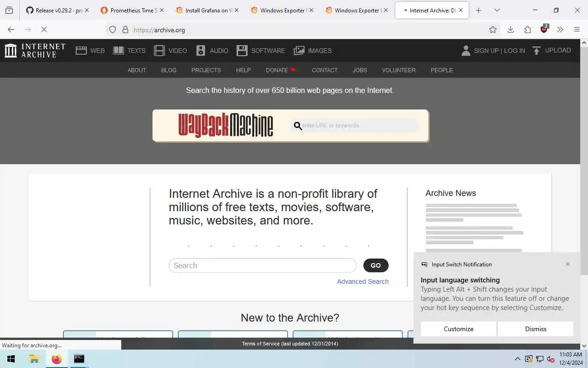Image resolution: width=588 pixels, height=368 pixels.
Task: Open the WEB section icon
Action: 81,51
